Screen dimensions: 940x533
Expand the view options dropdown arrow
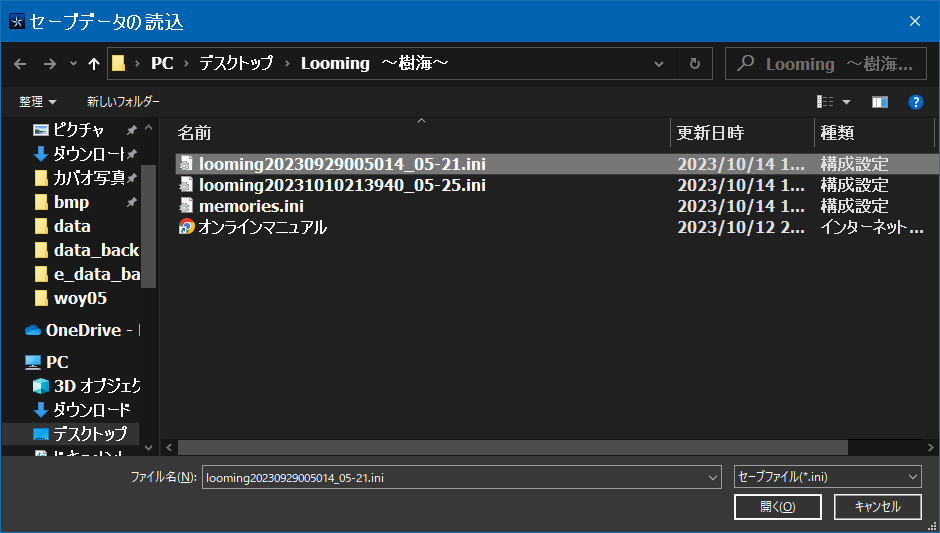(846, 102)
